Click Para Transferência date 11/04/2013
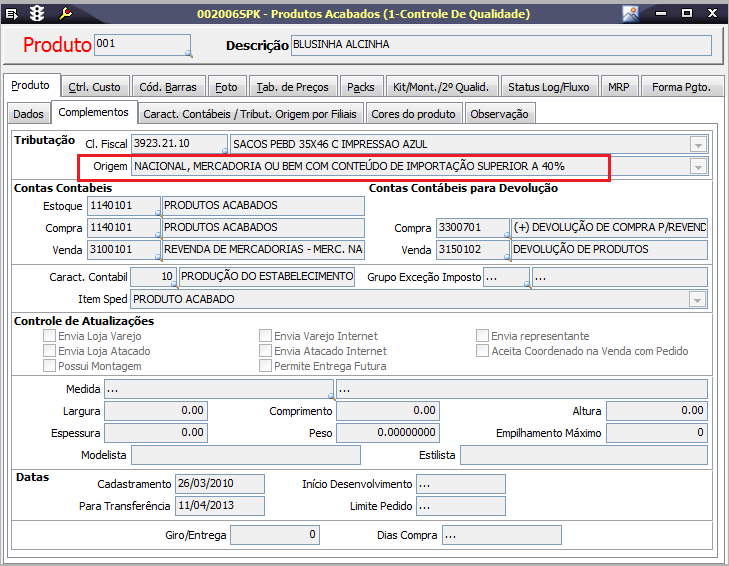The width and height of the screenshot is (729, 566). coord(220,506)
